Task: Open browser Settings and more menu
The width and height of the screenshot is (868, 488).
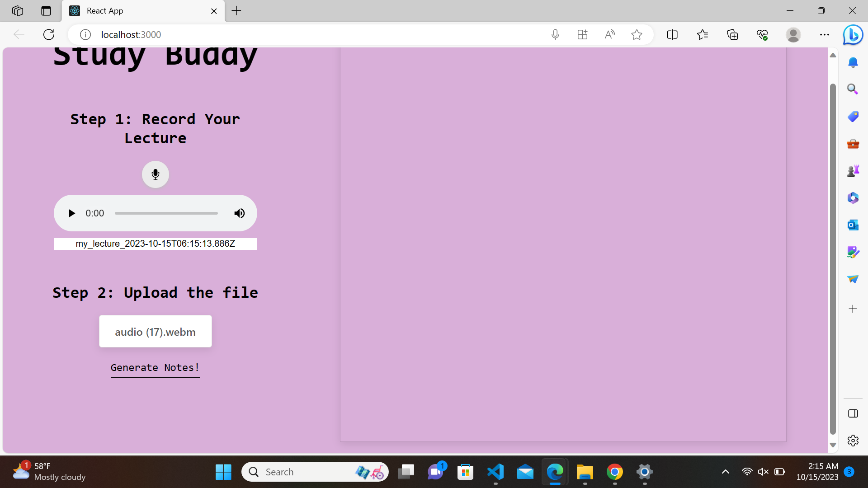Action: (824, 34)
